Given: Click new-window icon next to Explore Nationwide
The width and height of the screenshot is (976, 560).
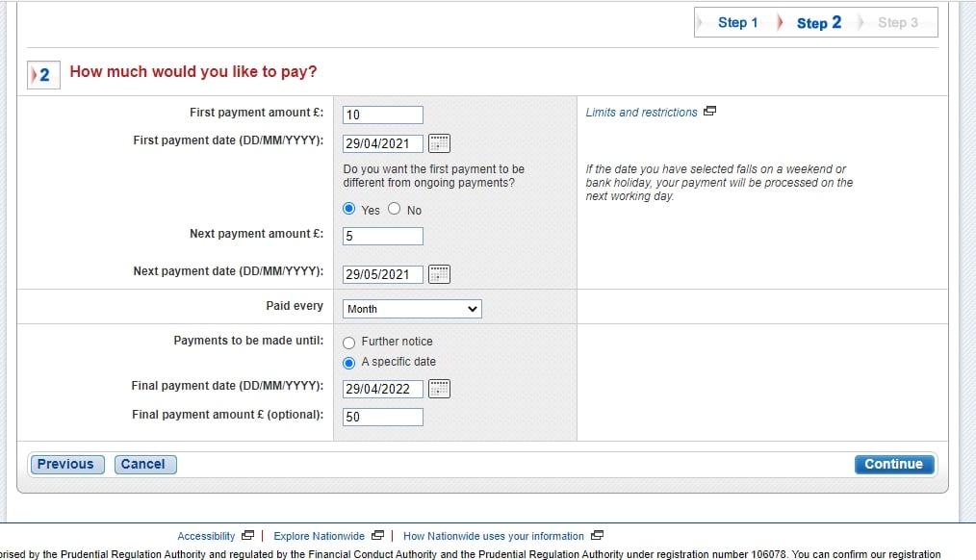Looking at the screenshot, I should coord(377,536).
